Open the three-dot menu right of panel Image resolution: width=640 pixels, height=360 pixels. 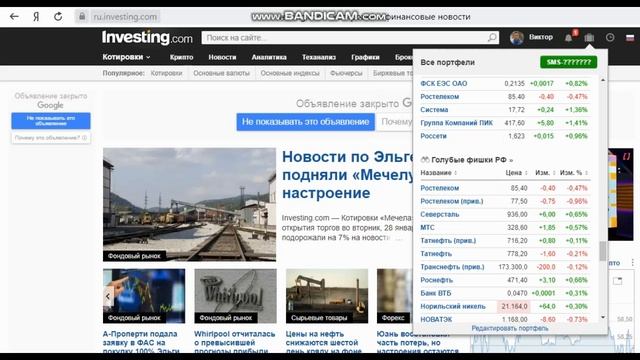pyautogui.click(x=633, y=262)
